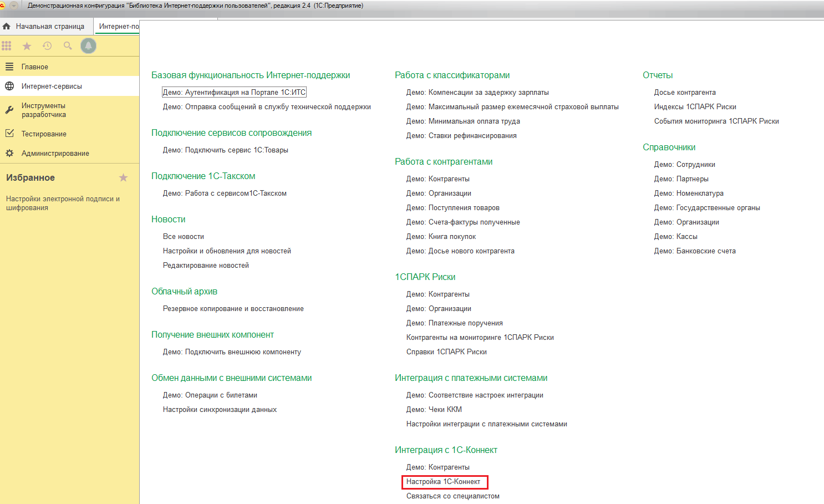Open Настройки интеграции с платежными системами
This screenshot has width=824, height=504.
tap(487, 424)
